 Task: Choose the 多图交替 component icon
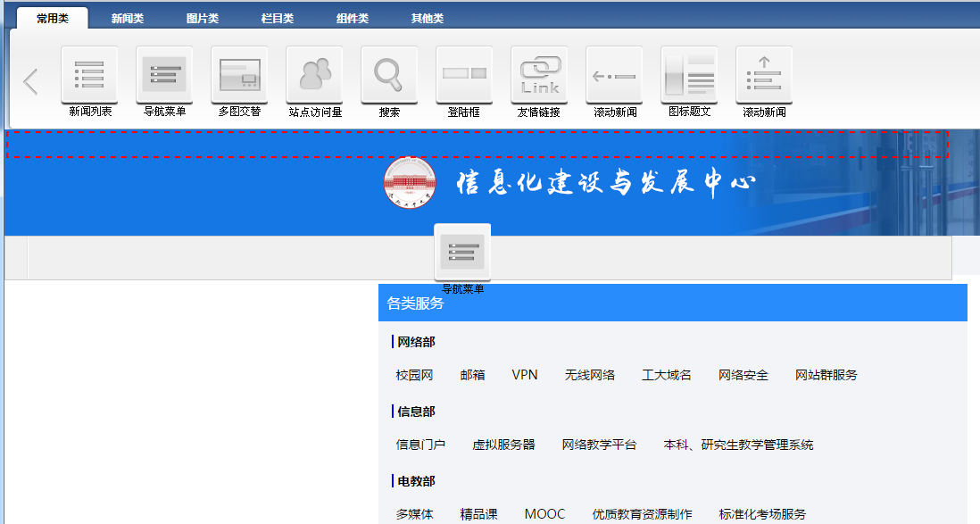coord(239,75)
